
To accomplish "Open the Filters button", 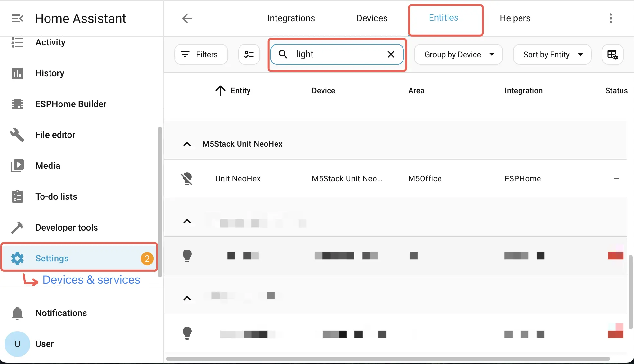I will [x=201, y=55].
